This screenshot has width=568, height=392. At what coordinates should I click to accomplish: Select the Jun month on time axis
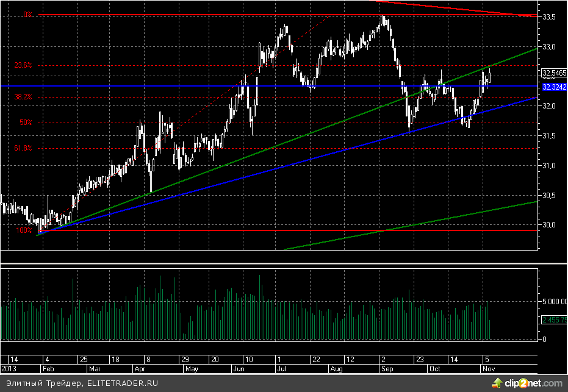tap(239, 369)
